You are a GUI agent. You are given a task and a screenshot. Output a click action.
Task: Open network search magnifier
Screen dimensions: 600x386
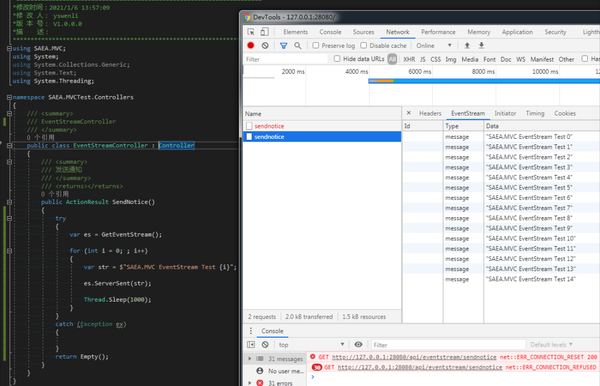(x=298, y=46)
